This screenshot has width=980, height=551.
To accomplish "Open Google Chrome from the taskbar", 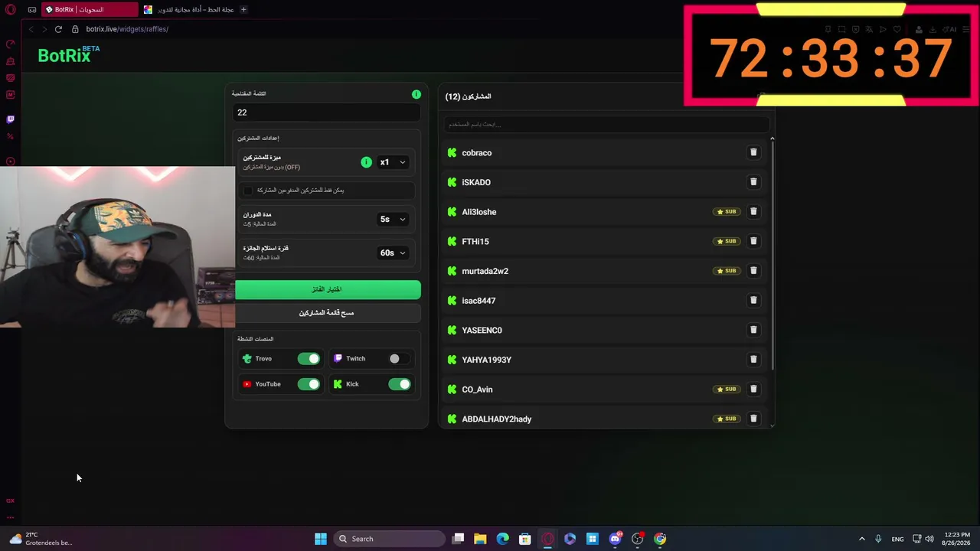I will click(x=660, y=539).
